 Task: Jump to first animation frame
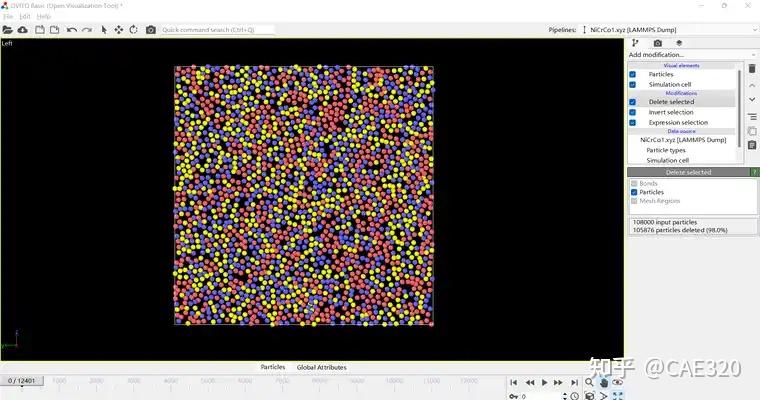pos(514,383)
